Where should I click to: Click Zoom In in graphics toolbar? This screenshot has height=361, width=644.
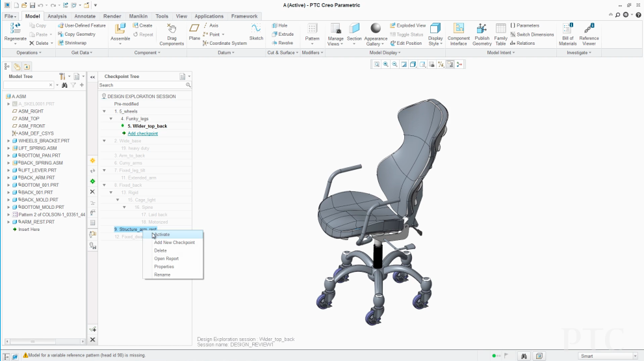(385, 64)
